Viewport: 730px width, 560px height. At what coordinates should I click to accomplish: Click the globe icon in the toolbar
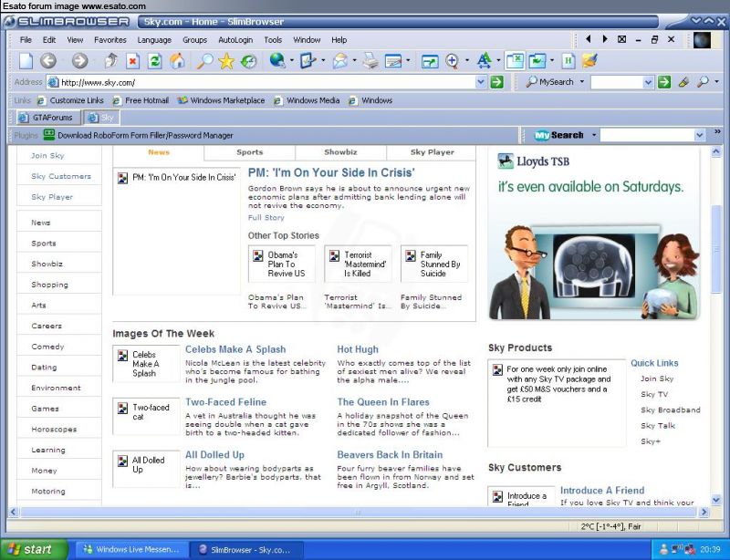pyautogui.click(x=277, y=60)
